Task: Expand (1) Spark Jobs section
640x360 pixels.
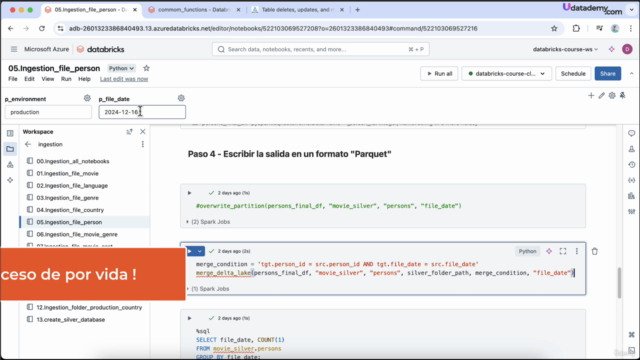Action: (x=208, y=289)
